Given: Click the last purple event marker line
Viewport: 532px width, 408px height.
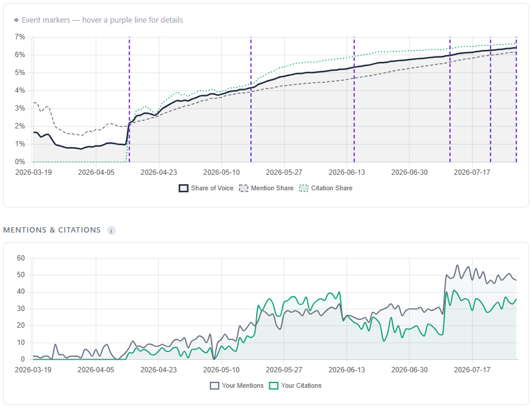Looking at the screenshot, I should pos(516,99).
